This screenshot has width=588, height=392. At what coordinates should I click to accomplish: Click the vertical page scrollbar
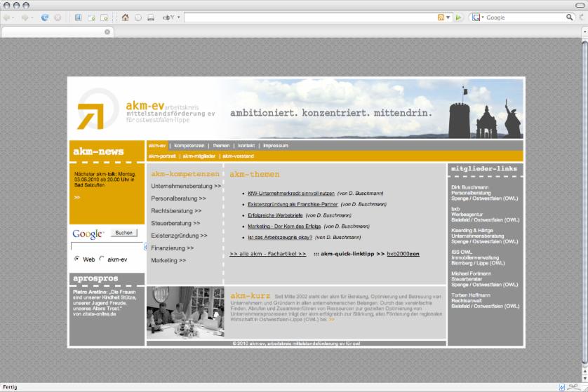(x=584, y=210)
